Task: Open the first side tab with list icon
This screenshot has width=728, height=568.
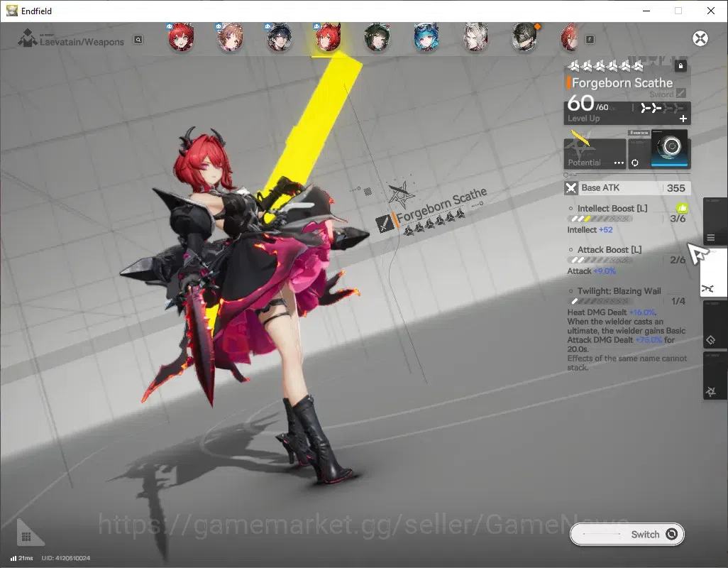Action: pyautogui.click(x=714, y=222)
